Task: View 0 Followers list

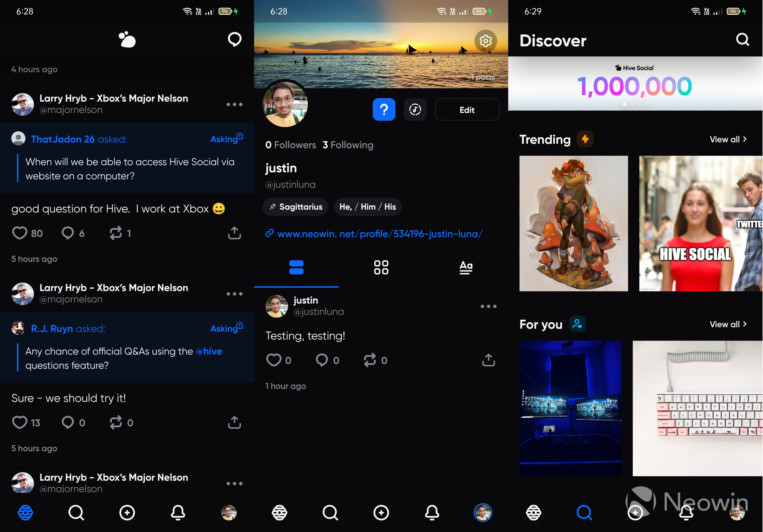Action: (x=290, y=145)
